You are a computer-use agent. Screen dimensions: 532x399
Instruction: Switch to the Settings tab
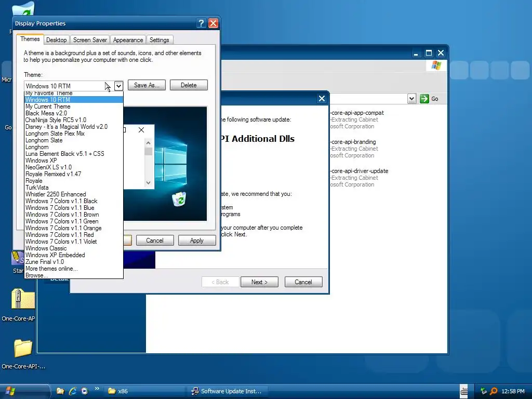(159, 40)
